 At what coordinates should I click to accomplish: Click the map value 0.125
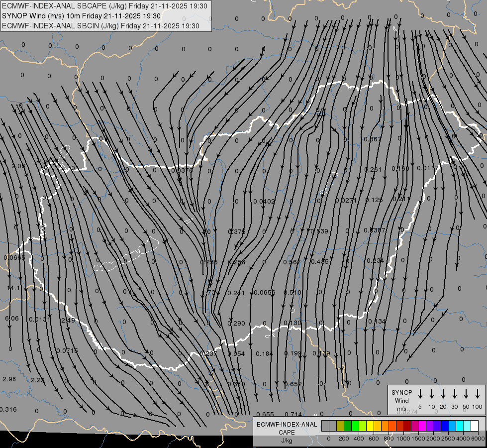374,200
